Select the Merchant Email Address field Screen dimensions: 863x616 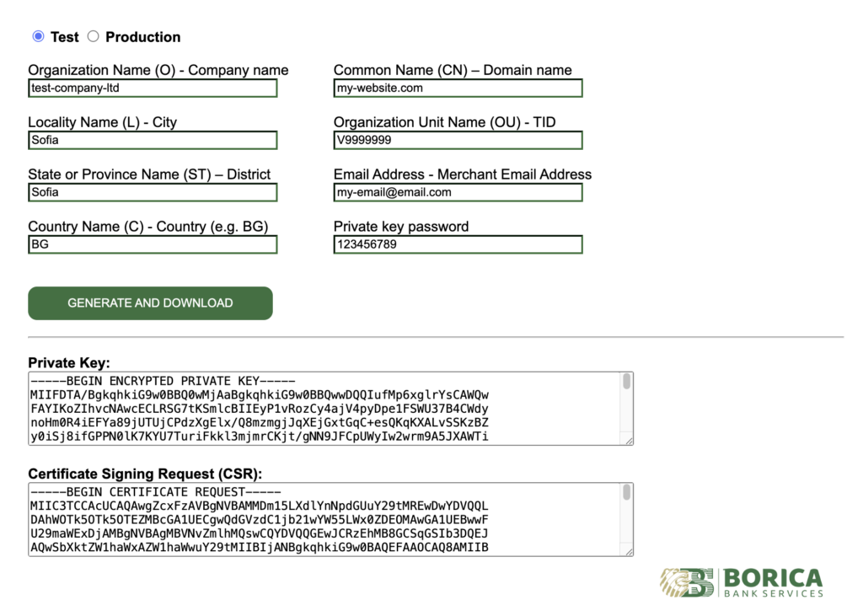click(x=458, y=192)
